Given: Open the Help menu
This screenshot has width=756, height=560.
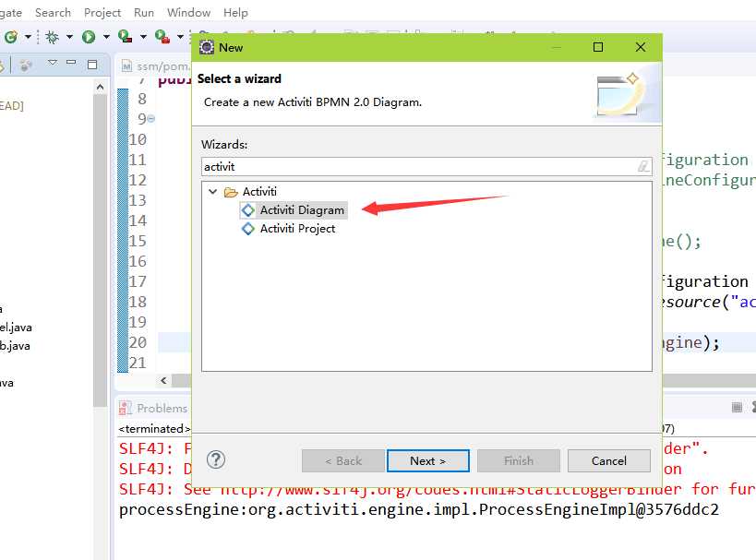Looking at the screenshot, I should click(235, 13).
